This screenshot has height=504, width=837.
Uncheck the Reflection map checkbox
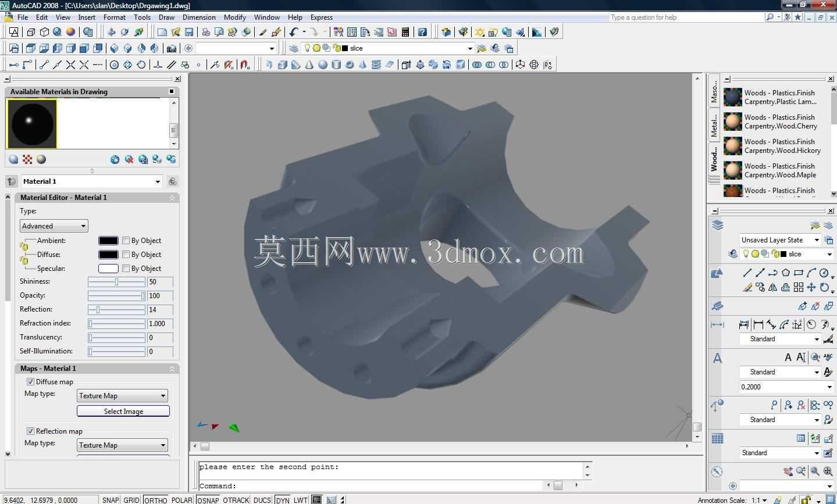point(30,431)
